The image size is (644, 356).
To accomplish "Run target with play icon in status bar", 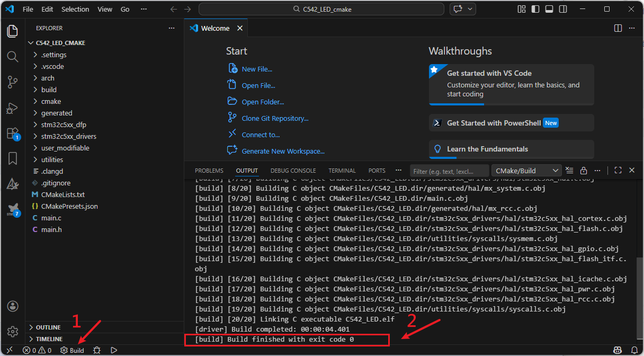I will pos(114,350).
